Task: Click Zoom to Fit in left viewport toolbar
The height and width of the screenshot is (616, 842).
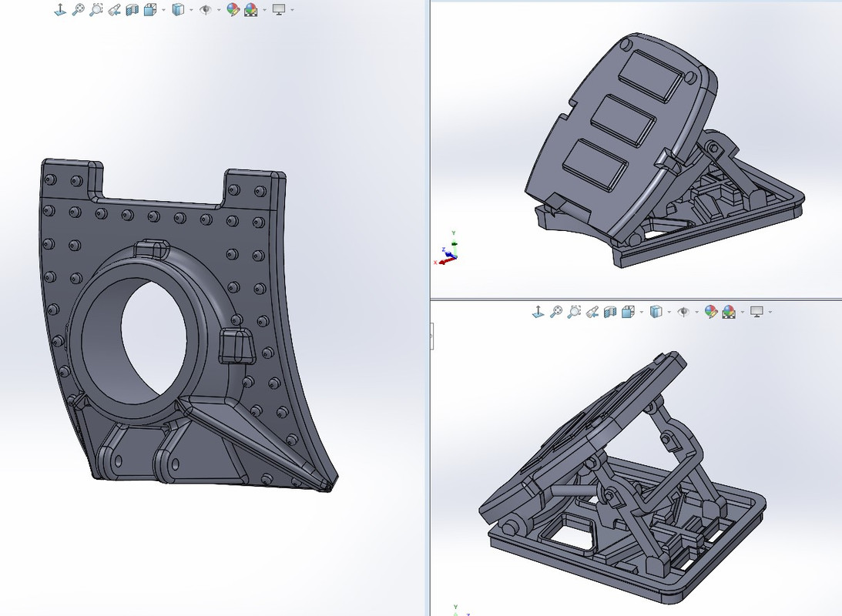Action: (x=79, y=10)
